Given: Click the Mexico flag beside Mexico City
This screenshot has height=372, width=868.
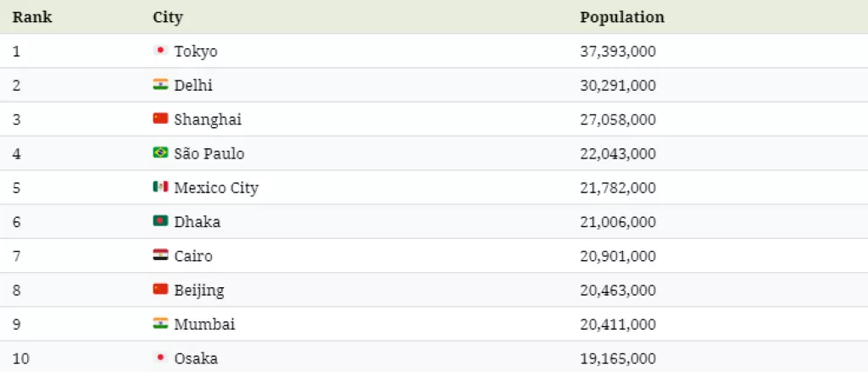Looking at the screenshot, I should (x=160, y=187).
